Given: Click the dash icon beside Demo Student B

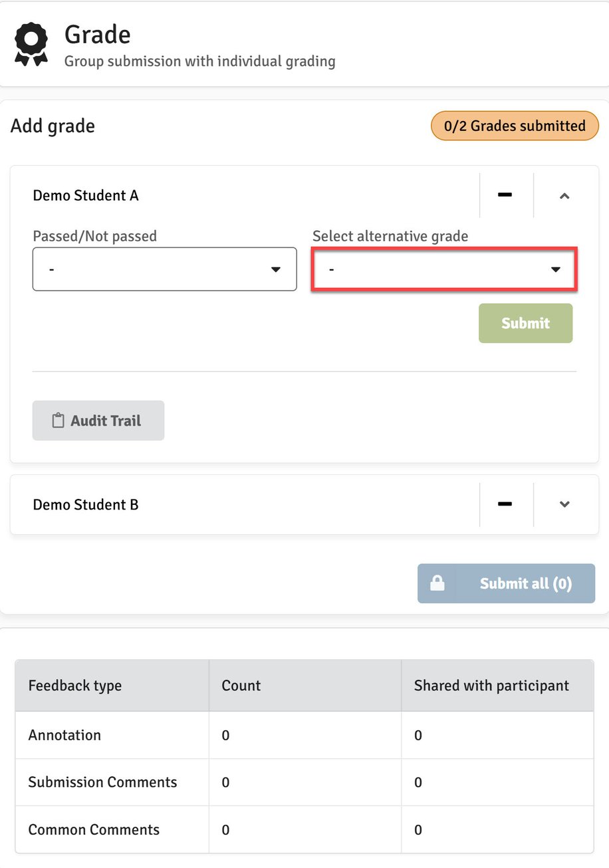Looking at the screenshot, I should (x=505, y=504).
